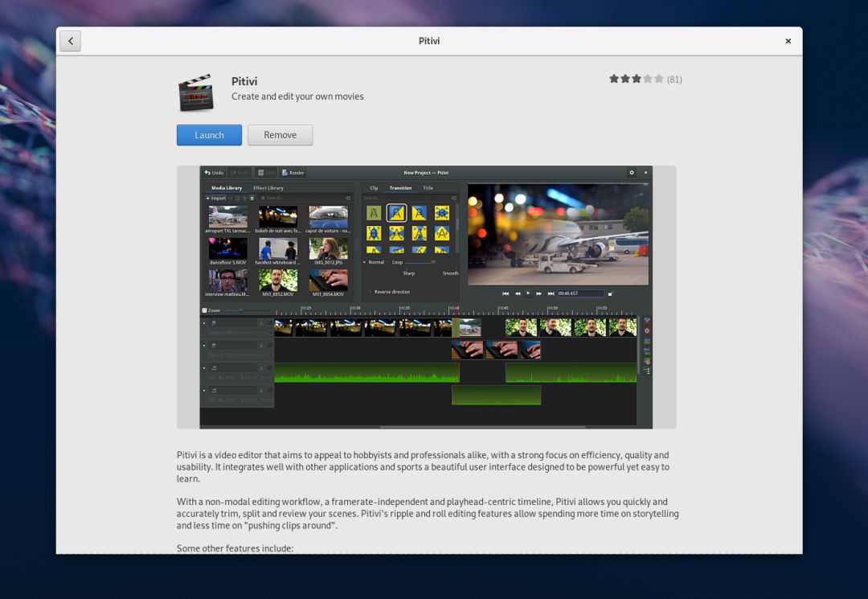
Task: Click the detach viewer icon beside timecode
Action: tap(611, 293)
